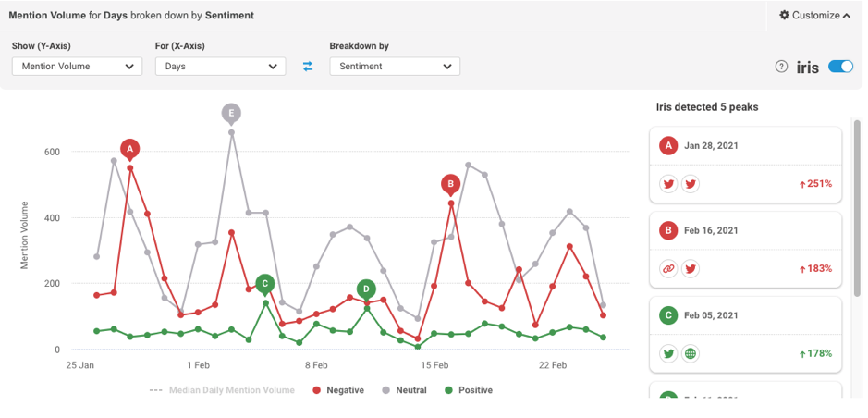Open the Mention Volume Y-axis dropdown
The width and height of the screenshot is (868, 418).
pos(77,67)
